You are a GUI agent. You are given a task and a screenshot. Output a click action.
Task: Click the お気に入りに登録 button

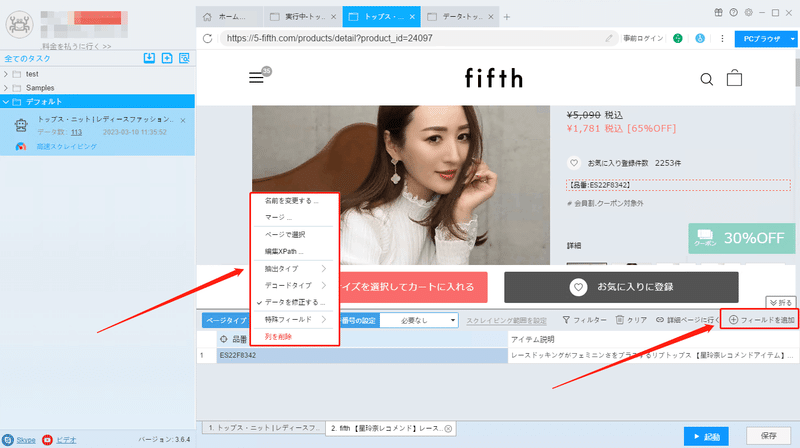tap(621, 287)
